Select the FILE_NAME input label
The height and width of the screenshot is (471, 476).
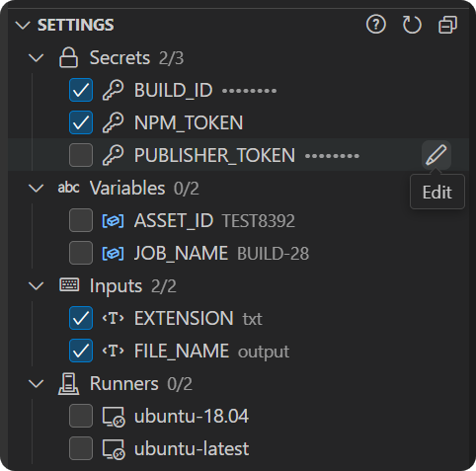(x=182, y=351)
